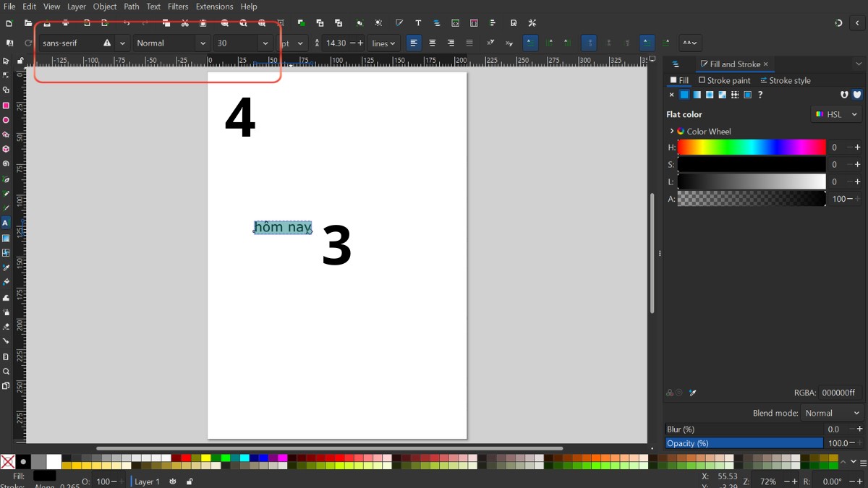Screen dimensions: 868x488
Task: Increase the Hue value with the plus button
Action: pyautogui.click(x=858, y=147)
